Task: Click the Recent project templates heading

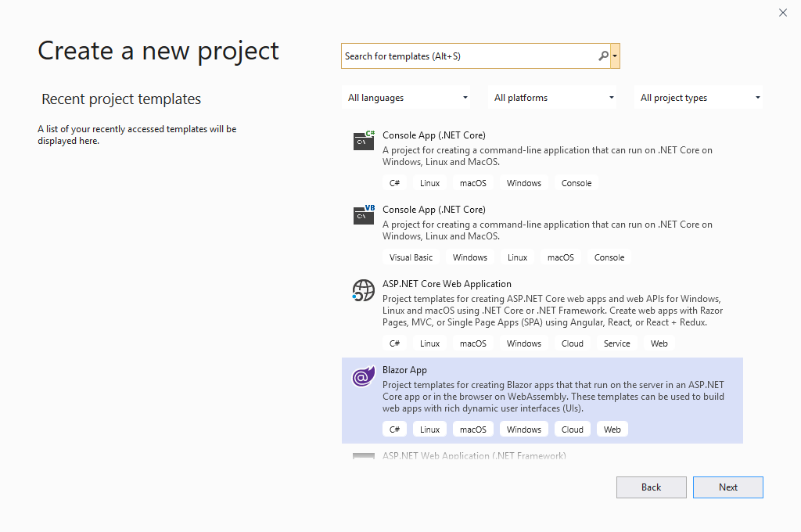Action: (121, 99)
